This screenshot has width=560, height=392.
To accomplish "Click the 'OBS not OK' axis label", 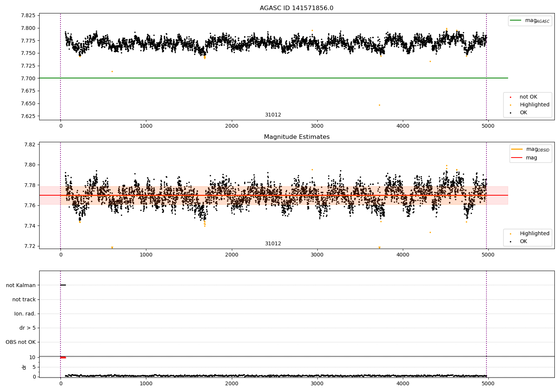I will [x=21, y=342].
